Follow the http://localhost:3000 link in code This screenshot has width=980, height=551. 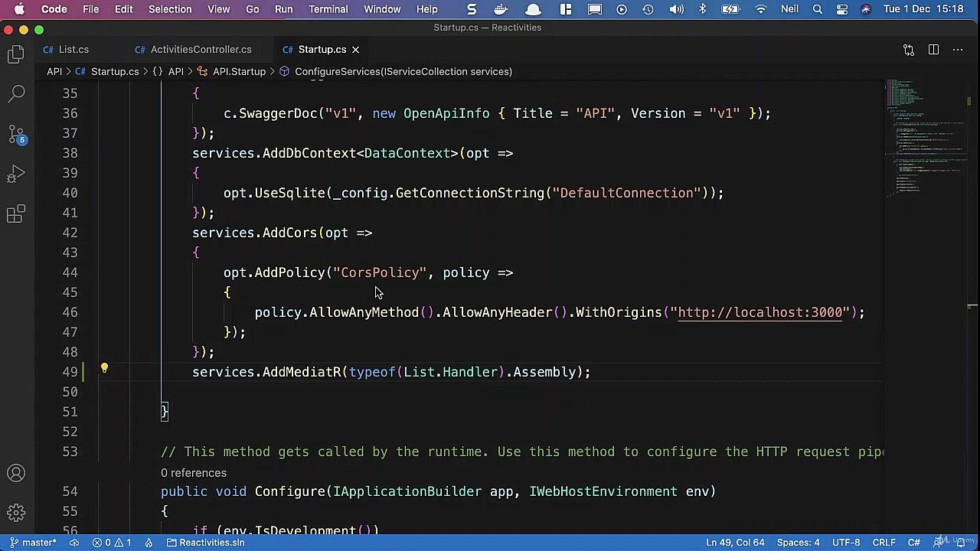(760, 312)
